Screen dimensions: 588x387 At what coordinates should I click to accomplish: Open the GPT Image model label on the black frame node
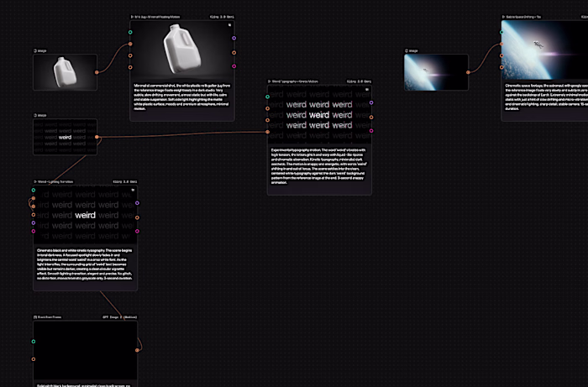click(x=120, y=317)
